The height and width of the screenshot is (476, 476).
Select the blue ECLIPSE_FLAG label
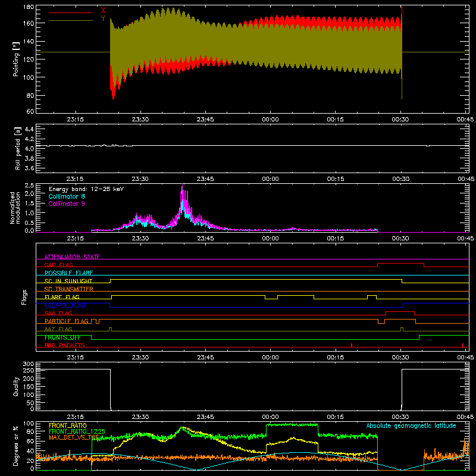pyautogui.click(x=65, y=305)
